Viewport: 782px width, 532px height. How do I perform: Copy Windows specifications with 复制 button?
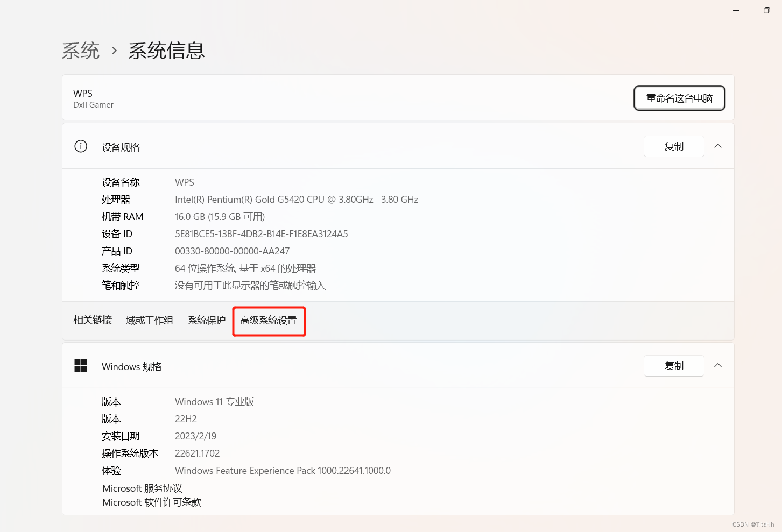[674, 366]
